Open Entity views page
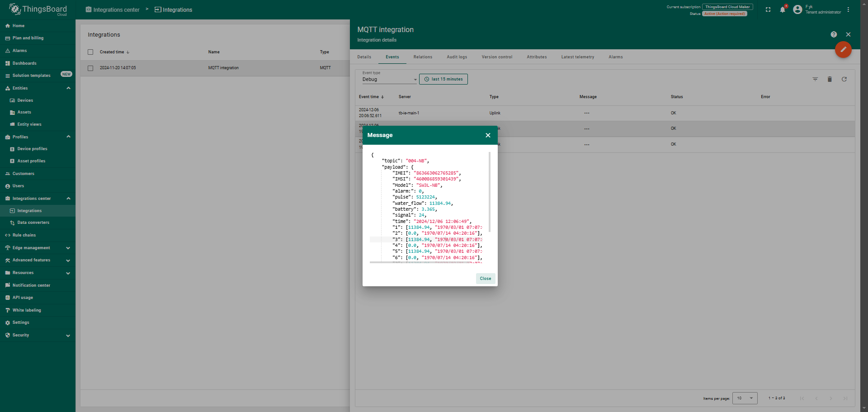Image resolution: width=868 pixels, height=412 pixels. (x=38, y=124)
